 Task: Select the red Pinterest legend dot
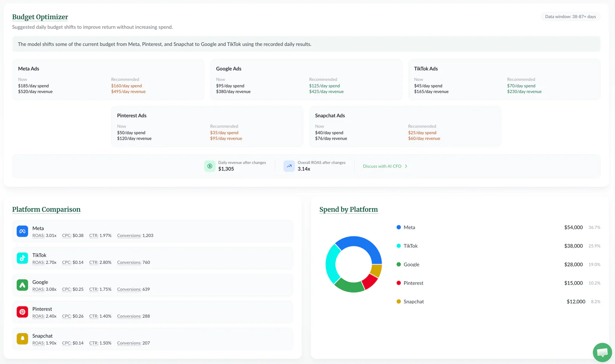[399, 283]
